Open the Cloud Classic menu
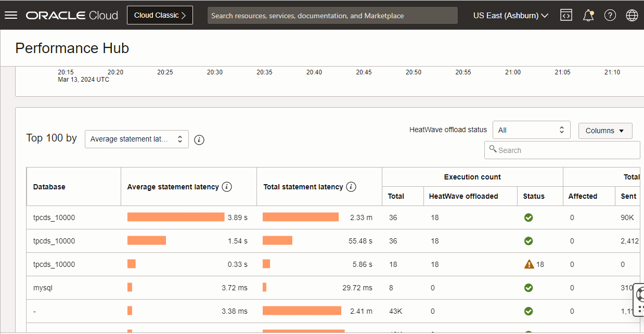This screenshot has width=644, height=334. click(x=160, y=15)
